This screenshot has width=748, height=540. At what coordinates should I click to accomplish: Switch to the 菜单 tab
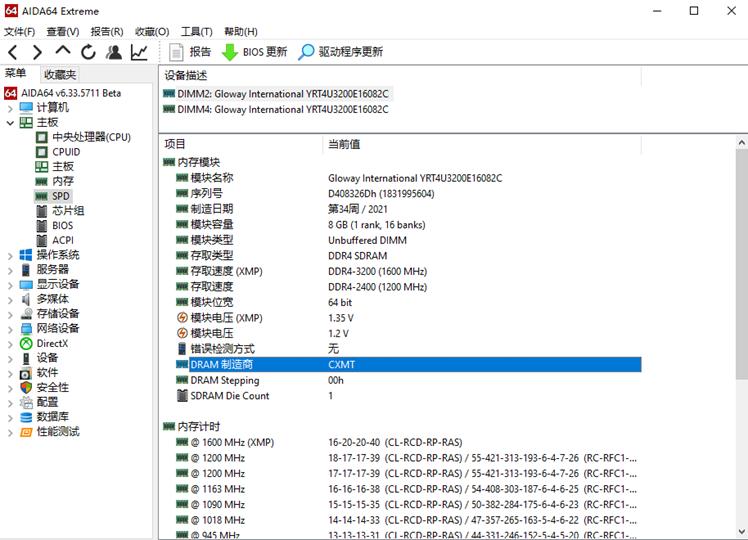(x=15, y=73)
